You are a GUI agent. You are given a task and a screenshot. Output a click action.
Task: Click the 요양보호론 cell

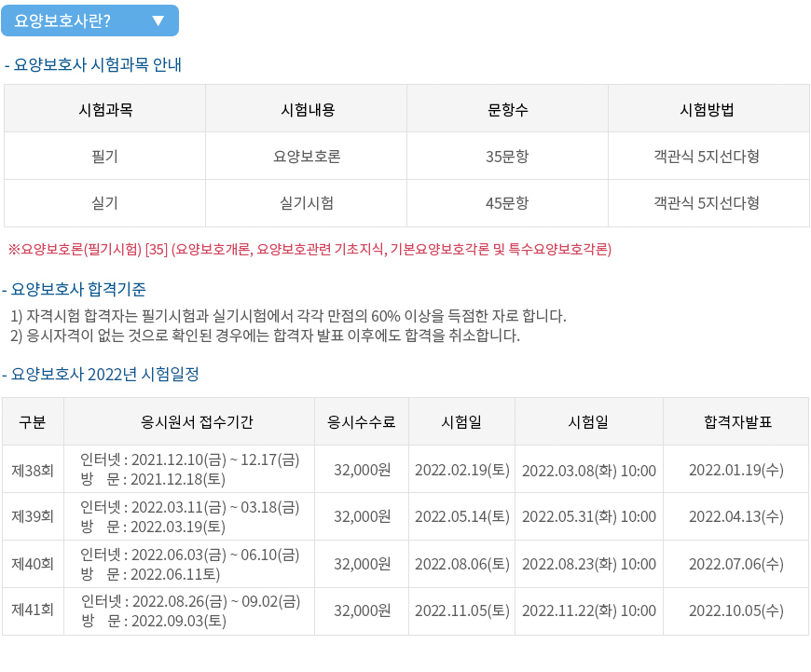pyautogui.click(x=307, y=157)
